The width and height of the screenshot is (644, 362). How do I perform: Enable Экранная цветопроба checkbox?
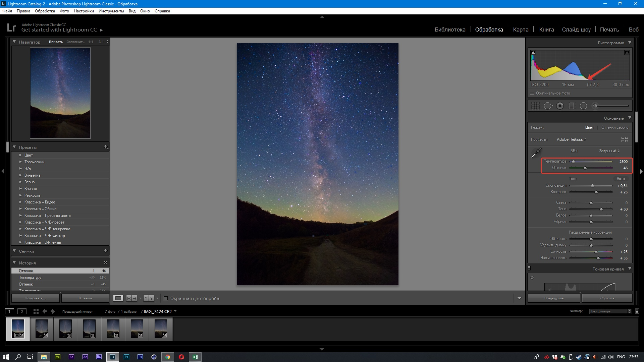pyautogui.click(x=166, y=298)
